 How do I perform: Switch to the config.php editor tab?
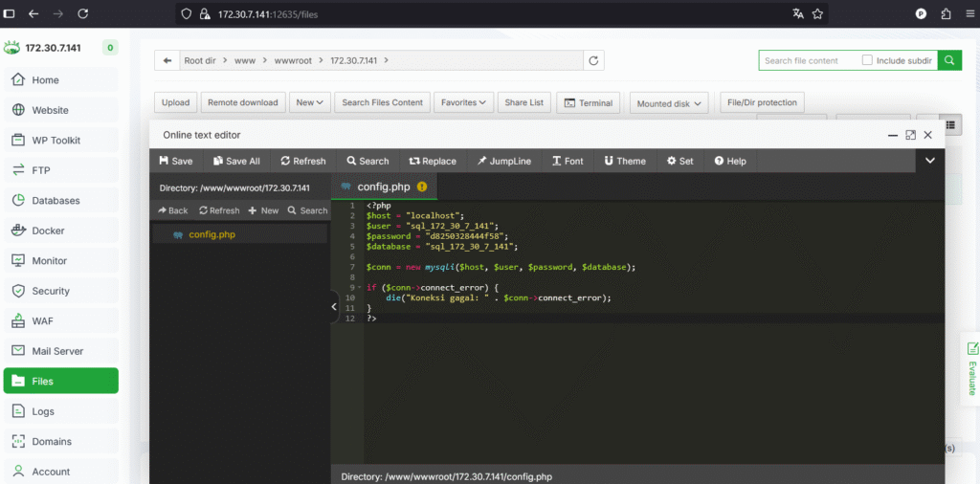point(384,187)
